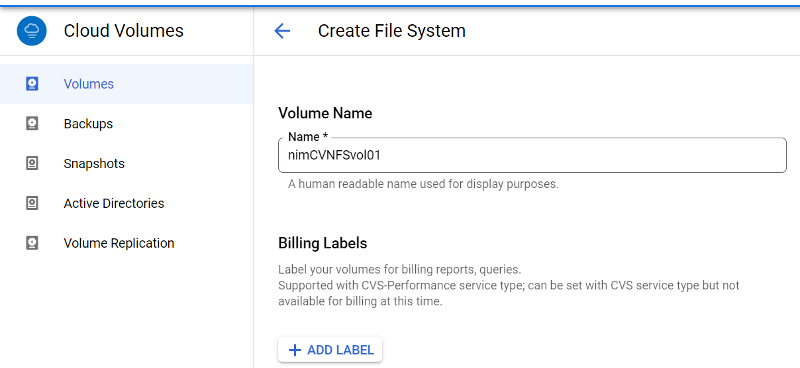The height and width of the screenshot is (368, 800).
Task: Click the Create File System heading
Action: tap(392, 31)
